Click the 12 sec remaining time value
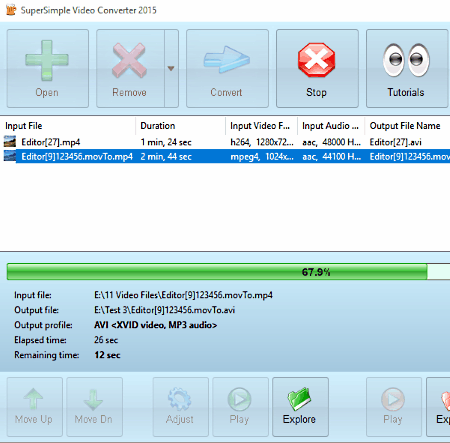Viewport: 450px width, 443px height. point(107,355)
